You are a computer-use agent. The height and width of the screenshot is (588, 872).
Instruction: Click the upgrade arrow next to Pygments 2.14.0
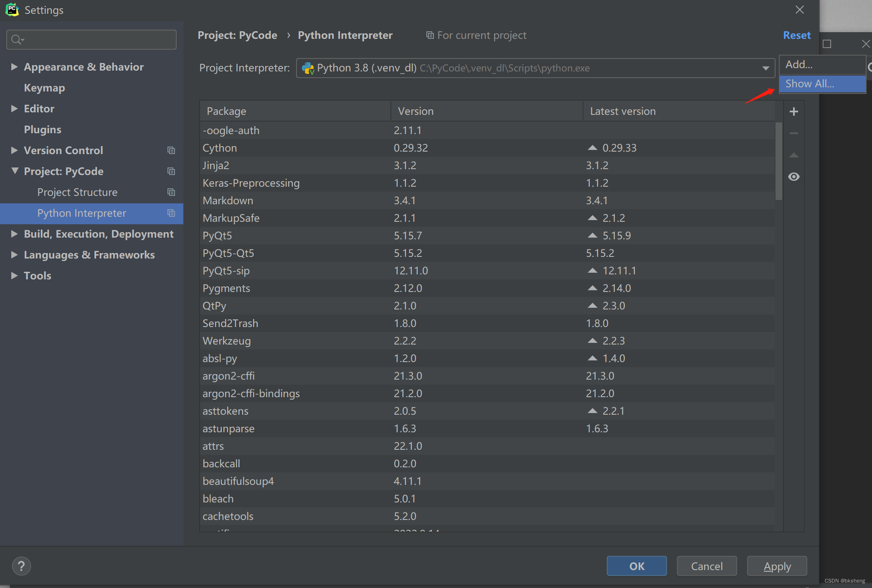(592, 288)
